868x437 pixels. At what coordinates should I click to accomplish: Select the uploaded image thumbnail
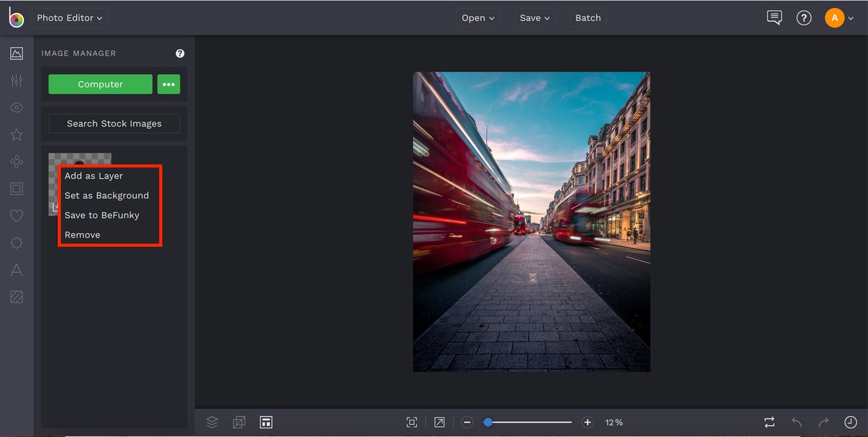click(x=79, y=158)
